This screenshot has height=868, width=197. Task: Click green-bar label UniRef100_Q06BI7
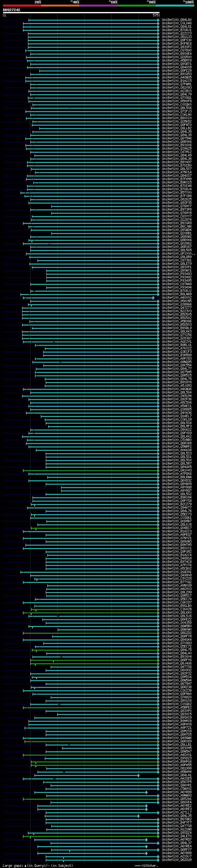tap(176, 528)
